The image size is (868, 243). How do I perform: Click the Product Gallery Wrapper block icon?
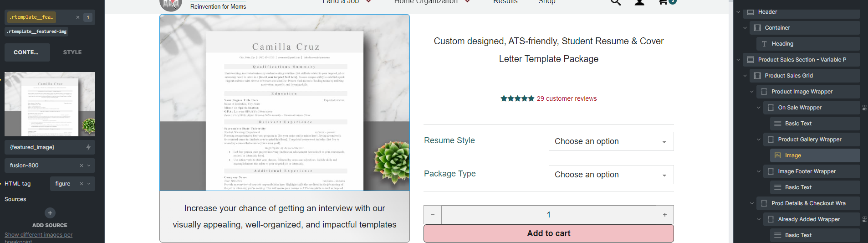(771, 140)
